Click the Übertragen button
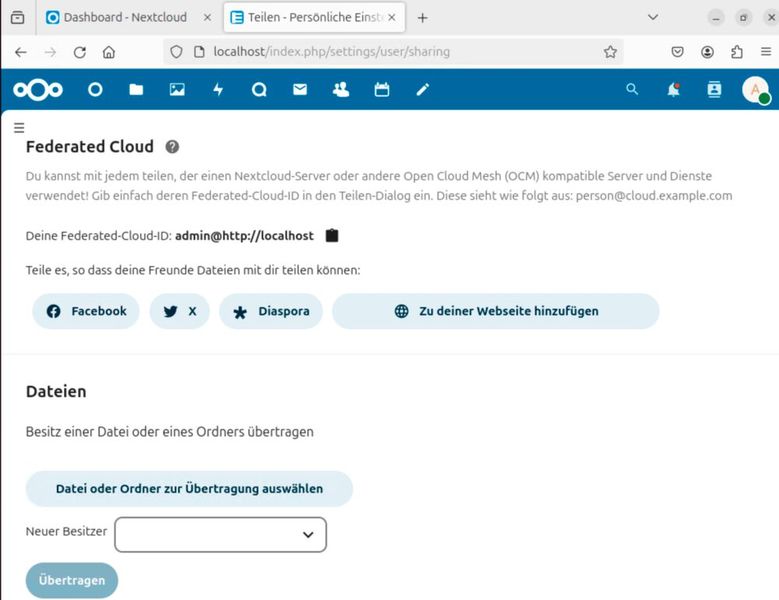 click(72, 580)
